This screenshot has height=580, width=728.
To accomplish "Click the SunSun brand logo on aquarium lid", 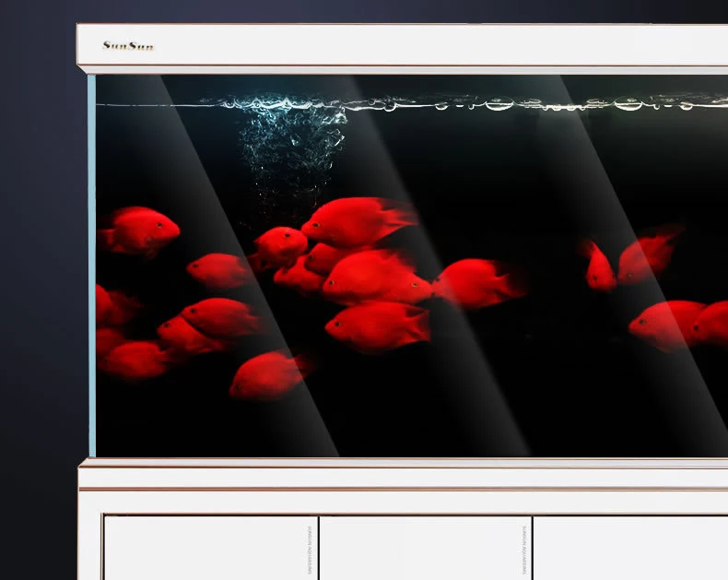I will [x=128, y=46].
